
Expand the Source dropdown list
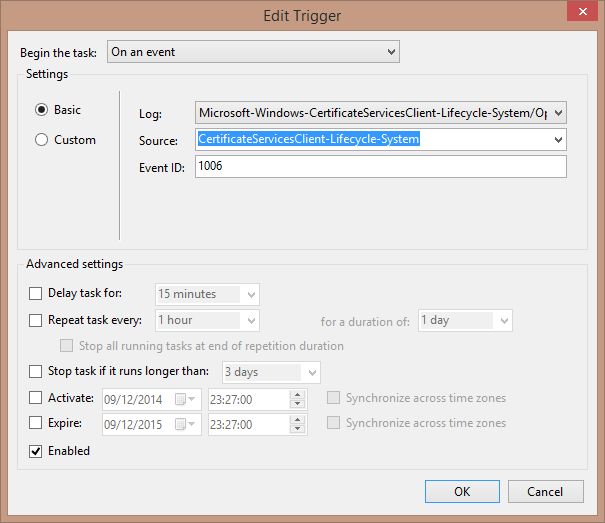(x=558, y=140)
